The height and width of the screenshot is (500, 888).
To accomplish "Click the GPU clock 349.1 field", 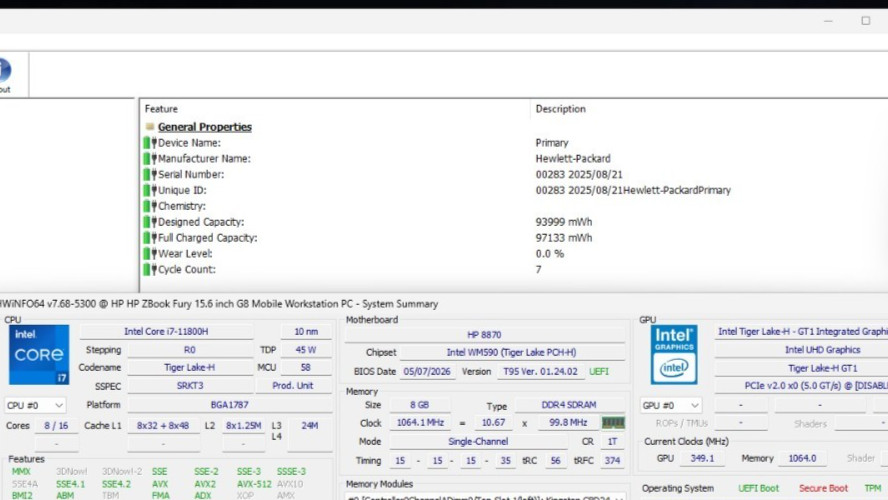I will tap(702, 458).
